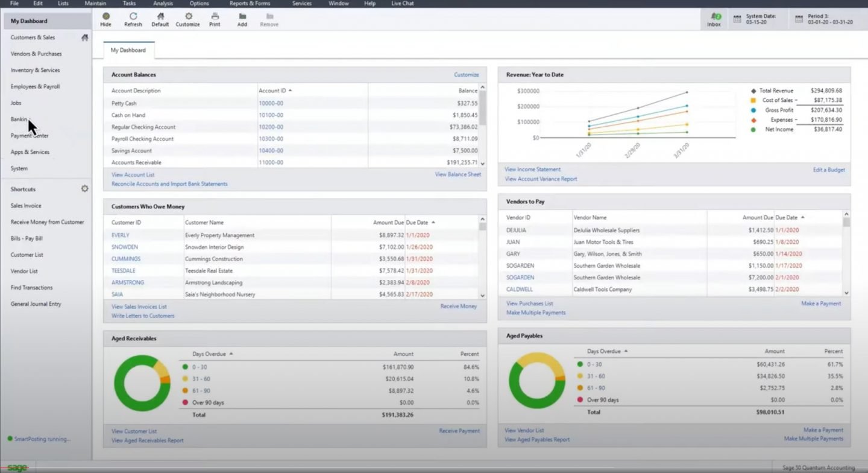Click the Default home icon in toolbar
Screen dimensions: 868x473
(160, 16)
